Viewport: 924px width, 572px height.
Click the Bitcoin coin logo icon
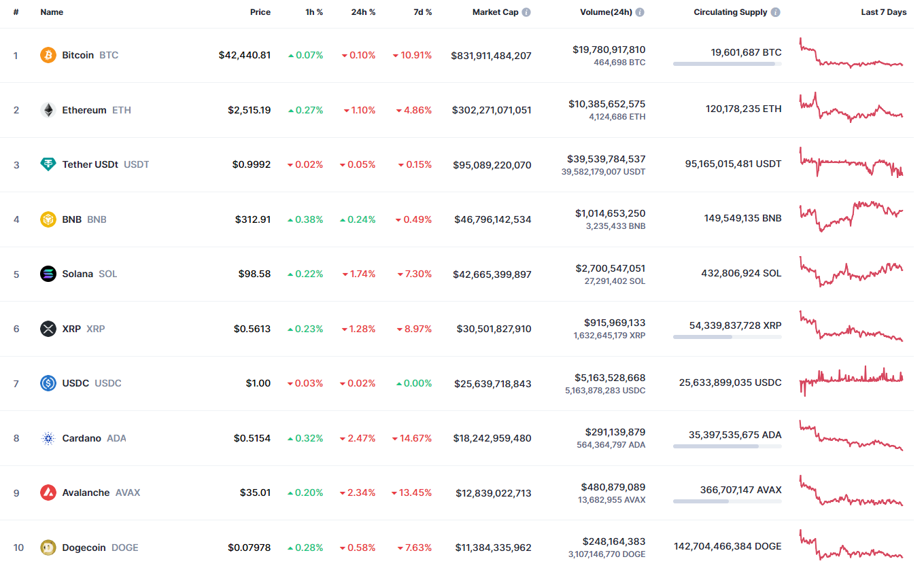coord(48,55)
